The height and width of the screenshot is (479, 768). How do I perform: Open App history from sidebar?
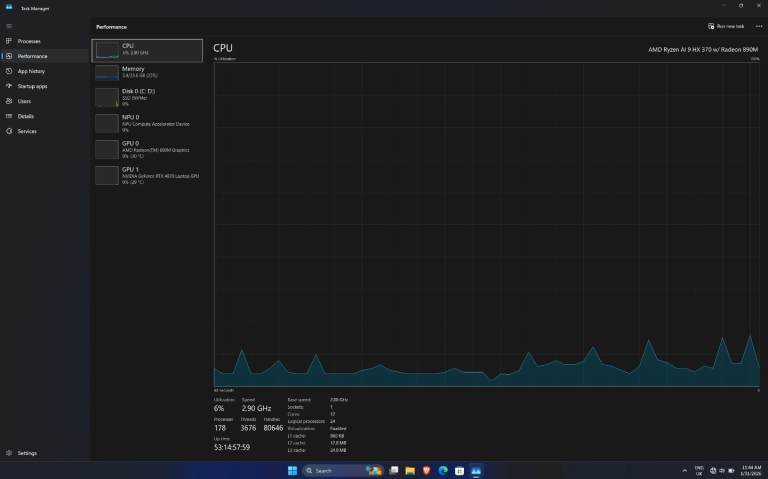[x=31, y=71]
